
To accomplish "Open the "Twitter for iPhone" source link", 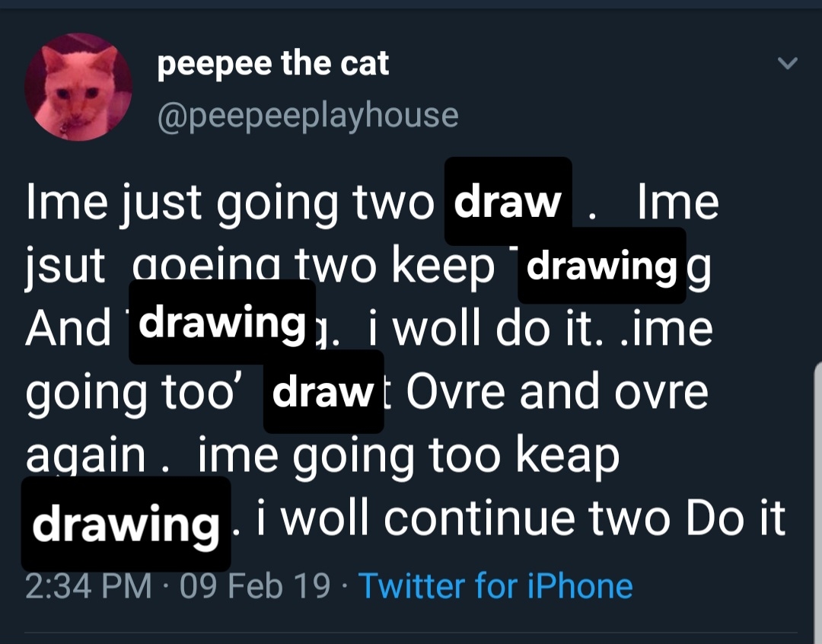I will pos(495,586).
